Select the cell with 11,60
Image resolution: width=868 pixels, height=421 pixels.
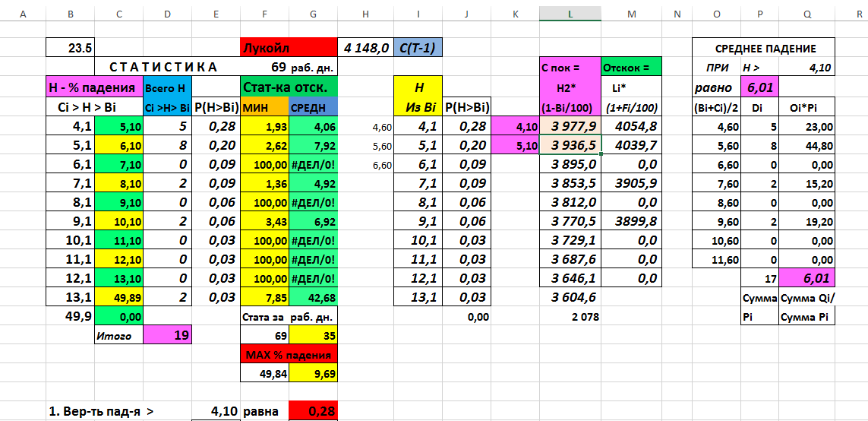tap(716, 259)
